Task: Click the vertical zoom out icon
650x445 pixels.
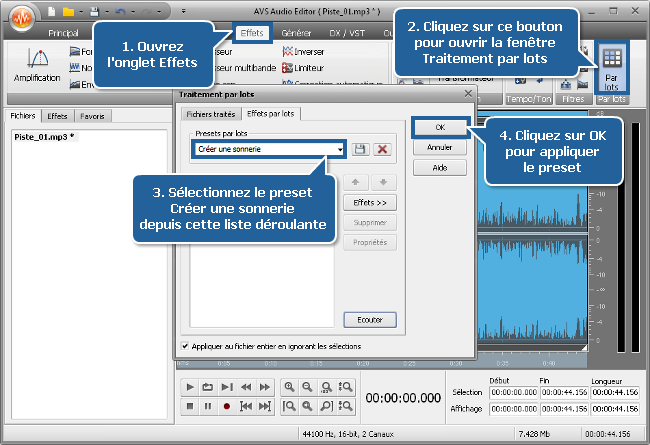Action: coord(345,406)
